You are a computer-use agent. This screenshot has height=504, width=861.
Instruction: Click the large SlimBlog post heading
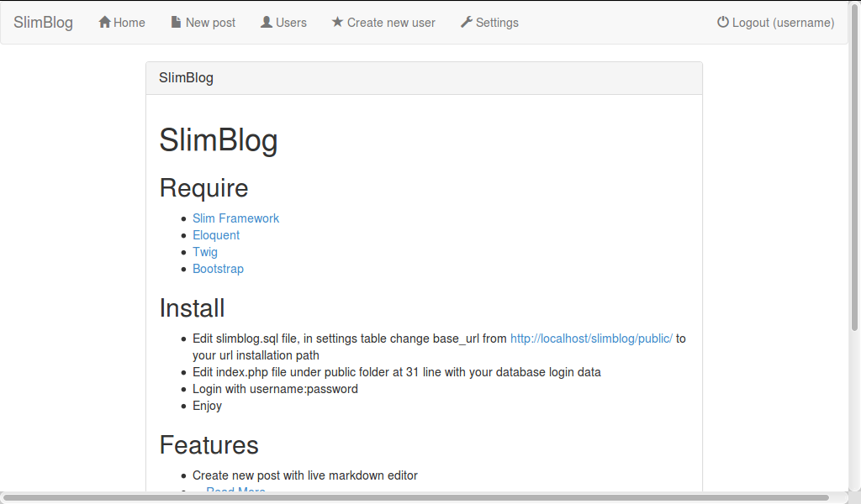coord(219,139)
